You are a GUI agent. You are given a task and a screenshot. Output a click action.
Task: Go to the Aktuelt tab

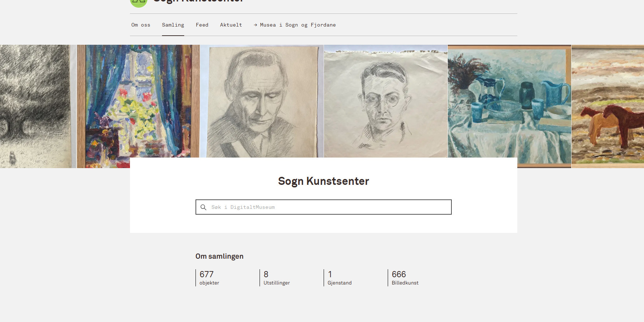(x=231, y=25)
